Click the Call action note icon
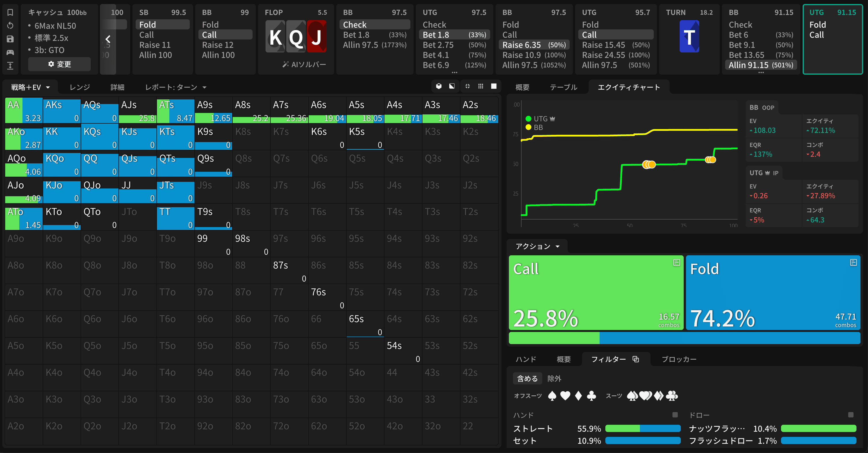The width and height of the screenshot is (868, 453). (676, 263)
